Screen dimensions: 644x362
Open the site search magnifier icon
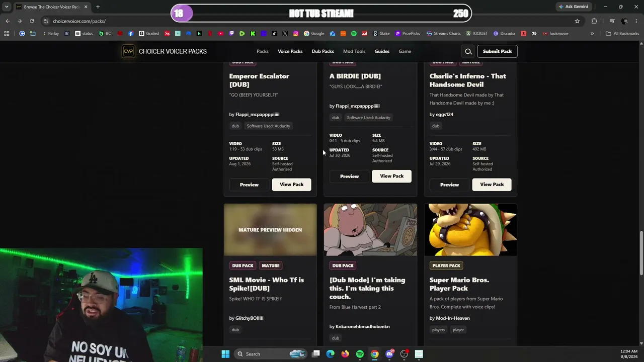click(x=468, y=51)
